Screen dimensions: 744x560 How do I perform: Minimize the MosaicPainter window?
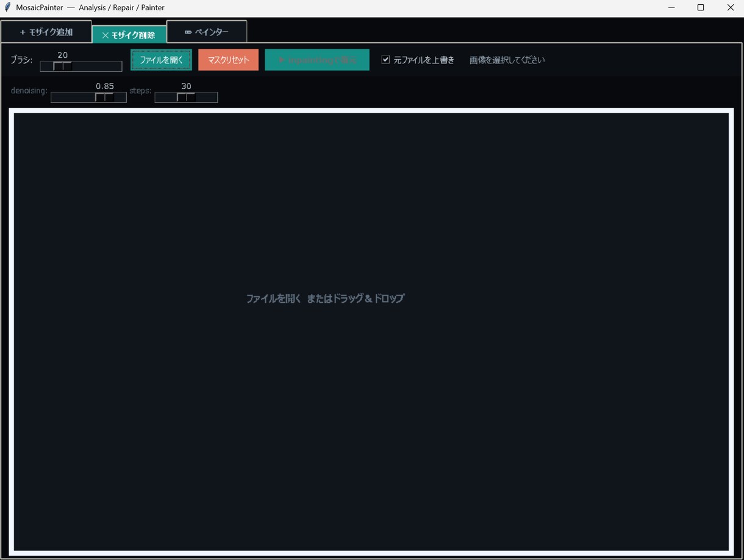[671, 8]
